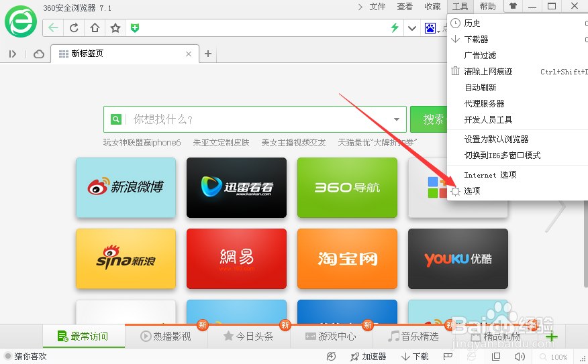Switch to the 今日头条 tab

[248, 337]
